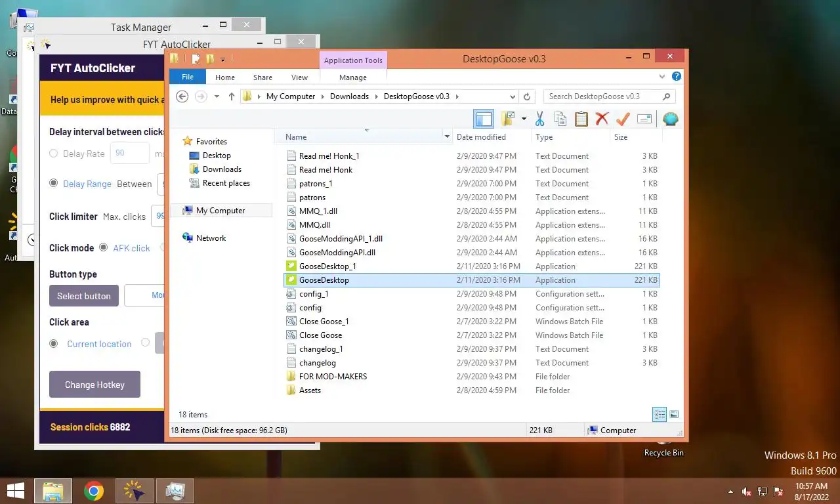Select the Current location radio button

[x=54, y=343]
